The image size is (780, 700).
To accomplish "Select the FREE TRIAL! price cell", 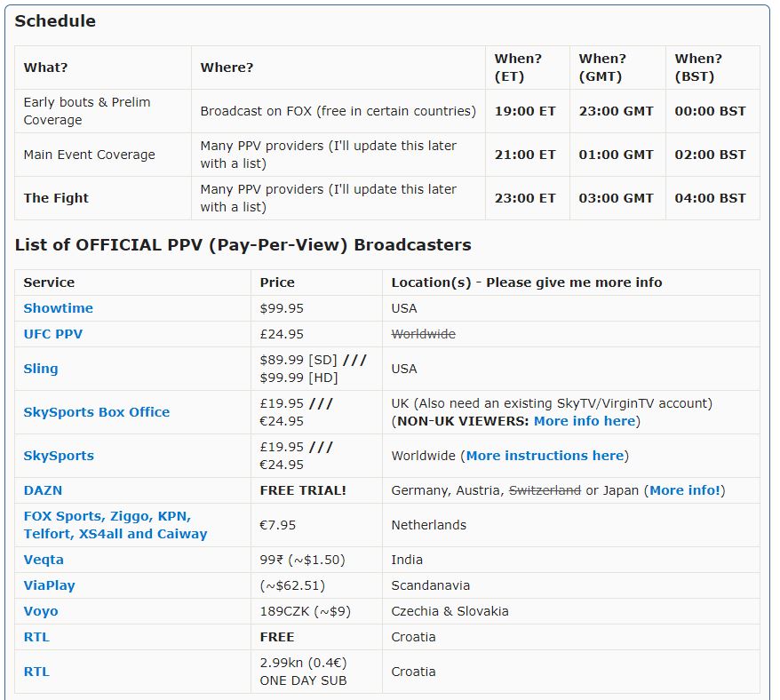I will coord(303,490).
